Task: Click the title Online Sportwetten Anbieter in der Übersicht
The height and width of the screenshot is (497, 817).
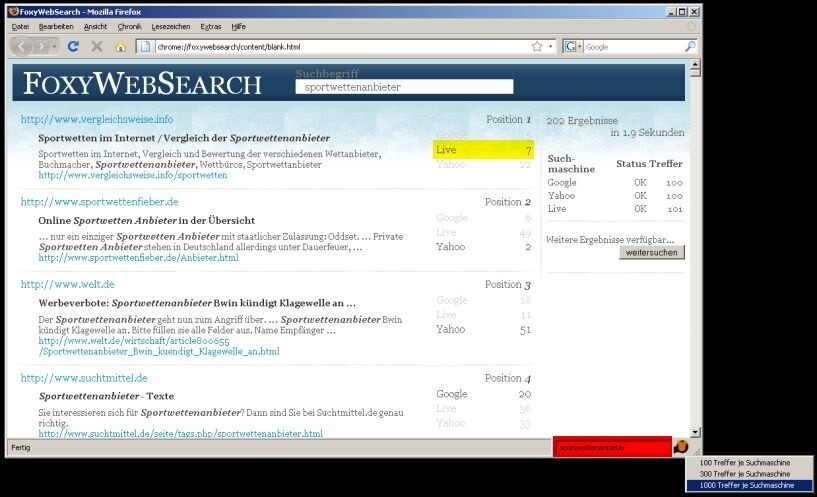Action: pyautogui.click(x=146, y=220)
